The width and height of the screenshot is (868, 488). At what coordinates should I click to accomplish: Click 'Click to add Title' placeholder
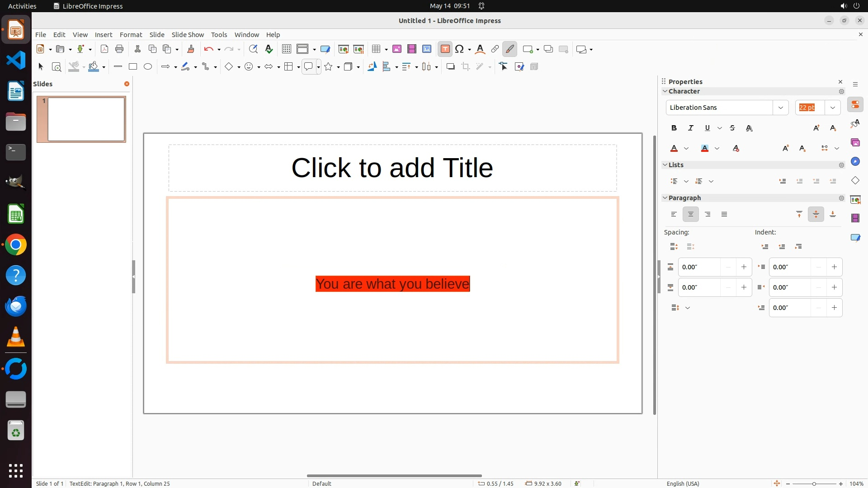(x=392, y=168)
